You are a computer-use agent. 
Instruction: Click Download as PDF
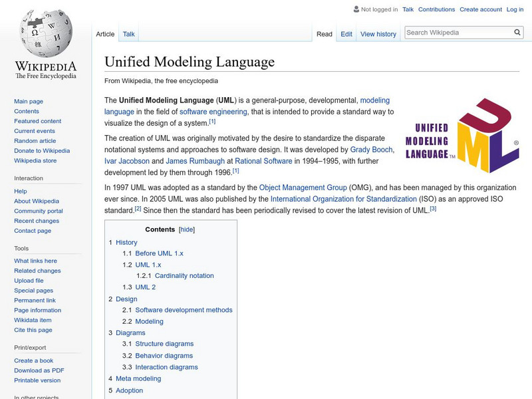coord(39,370)
